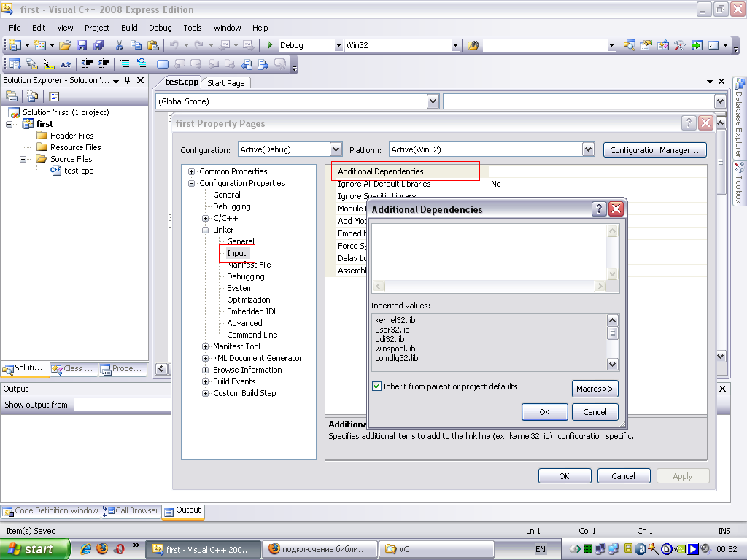This screenshot has height=560, width=747.
Task: Click the dialog's question mark help icon
Action: coord(599,209)
